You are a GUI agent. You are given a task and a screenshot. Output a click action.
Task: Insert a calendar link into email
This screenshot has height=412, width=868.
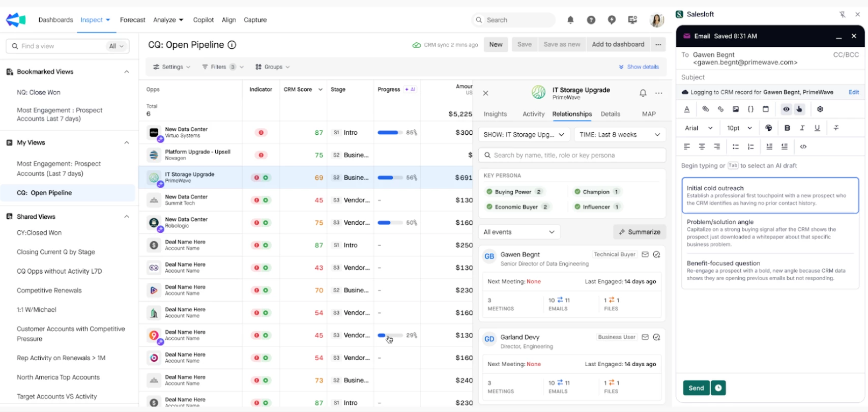(x=766, y=109)
